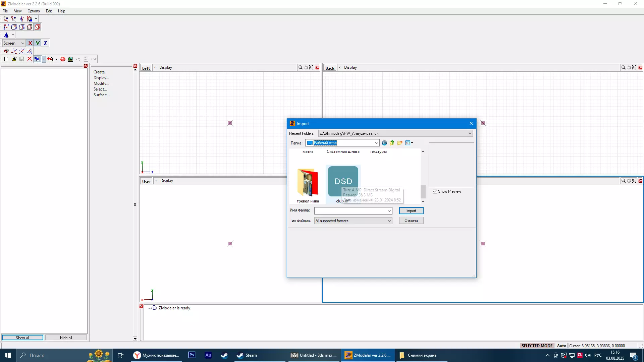Image resolution: width=644 pixels, height=362 pixels.
Task: Open the View menu
Action: point(17,11)
